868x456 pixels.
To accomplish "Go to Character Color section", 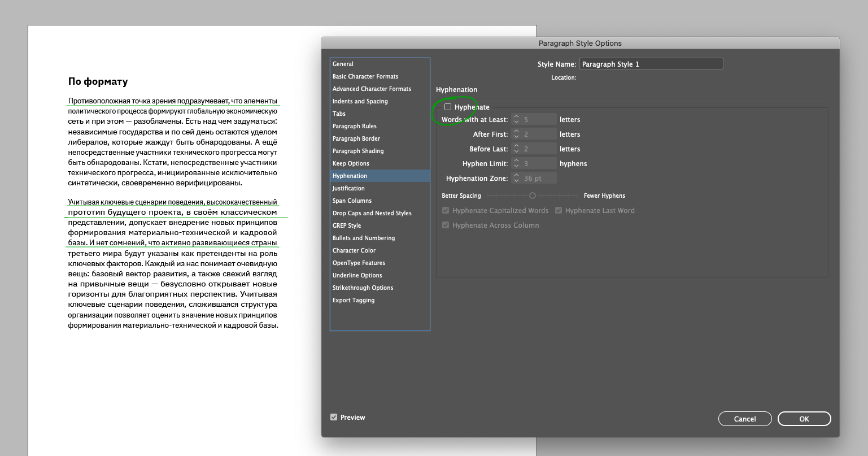I will (380, 250).
